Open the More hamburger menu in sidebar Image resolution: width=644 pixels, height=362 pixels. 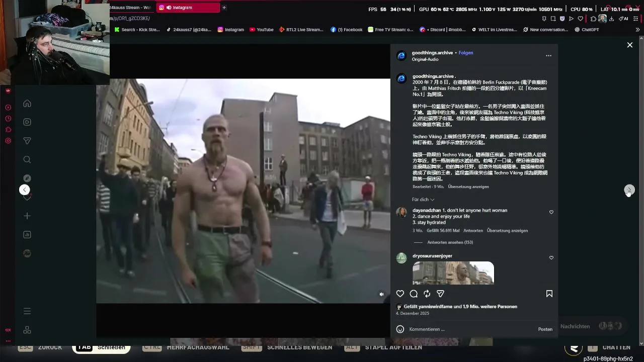[x=27, y=311]
